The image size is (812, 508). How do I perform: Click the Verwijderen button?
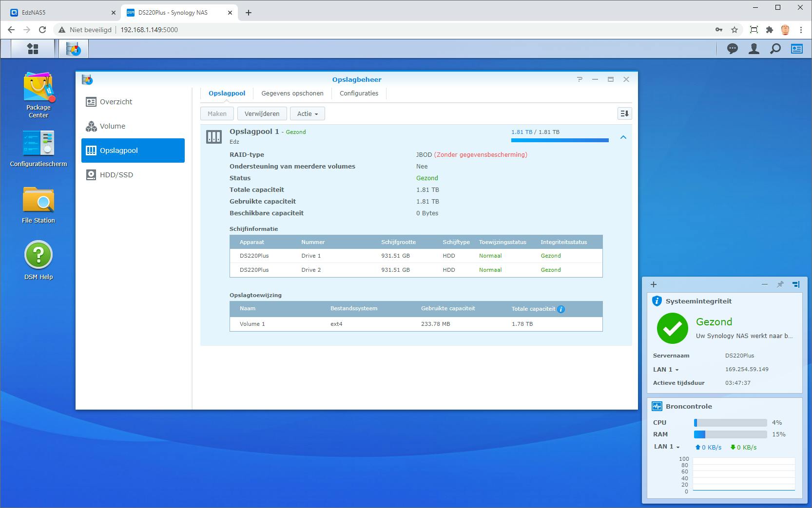(262, 113)
